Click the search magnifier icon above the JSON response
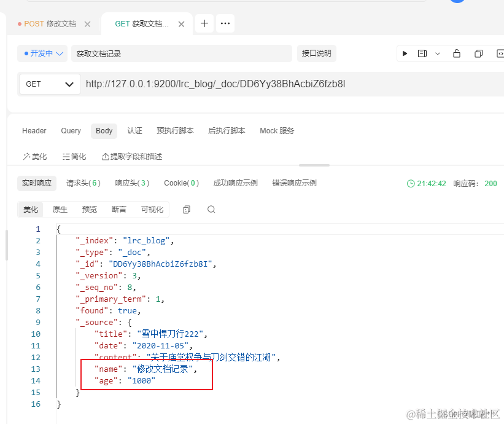This screenshot has height=424, width=504. (x=211, y=210)
